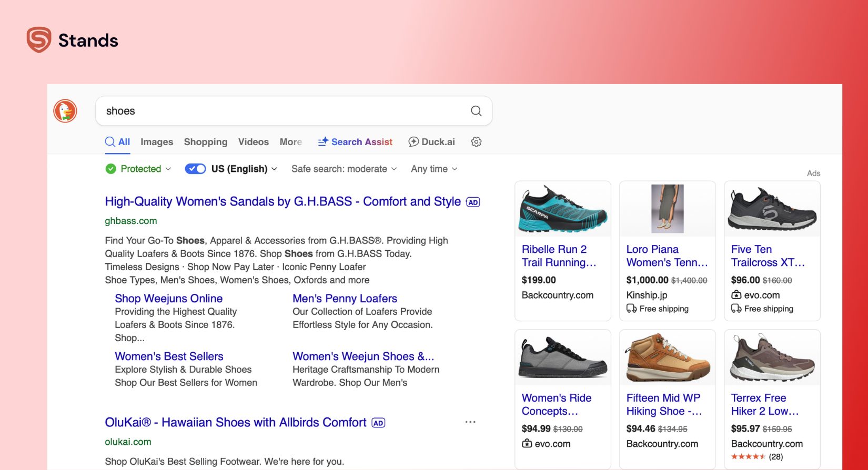
Task: Switch to the Images tab
Action: tap(157, 142)
